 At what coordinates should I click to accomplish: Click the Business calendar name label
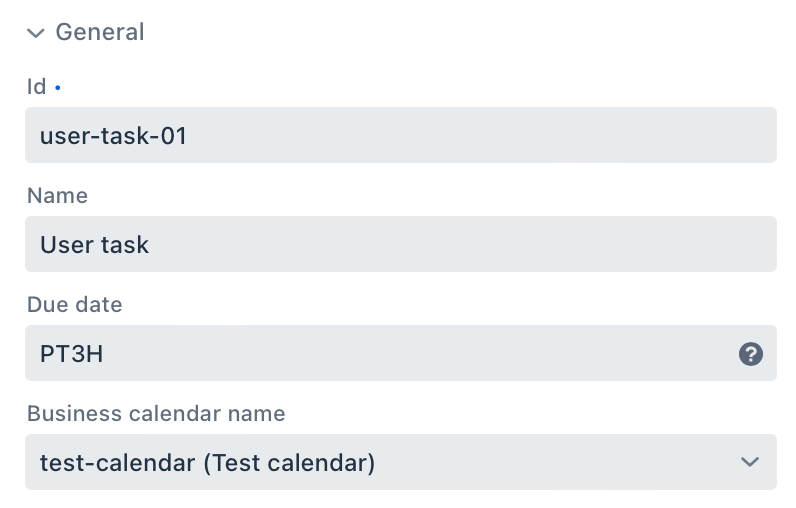point(156,414)
